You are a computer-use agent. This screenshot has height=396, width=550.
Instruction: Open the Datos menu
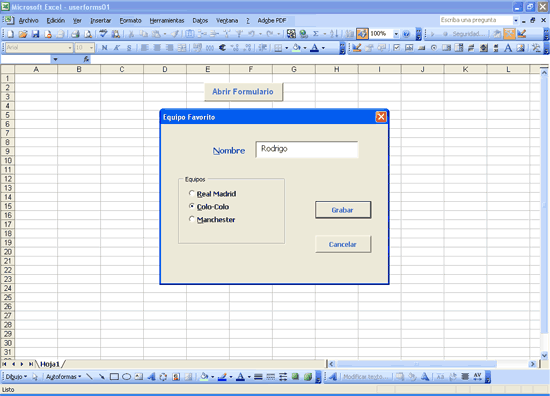200,21
